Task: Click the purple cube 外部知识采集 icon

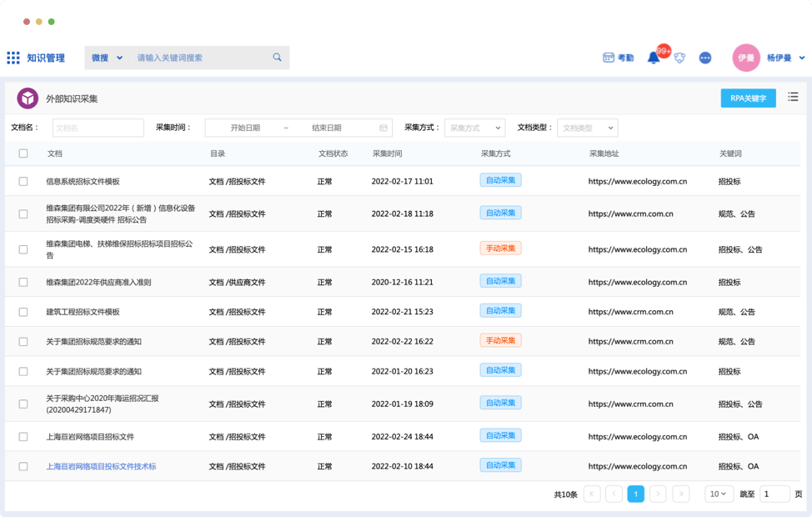Action: [x=28, y=98]
